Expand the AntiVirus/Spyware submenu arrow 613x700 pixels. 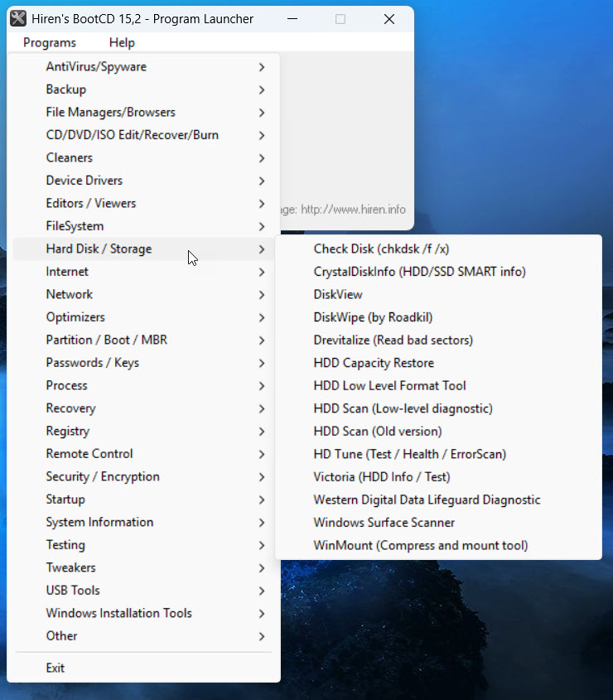(x=262, y=67)
